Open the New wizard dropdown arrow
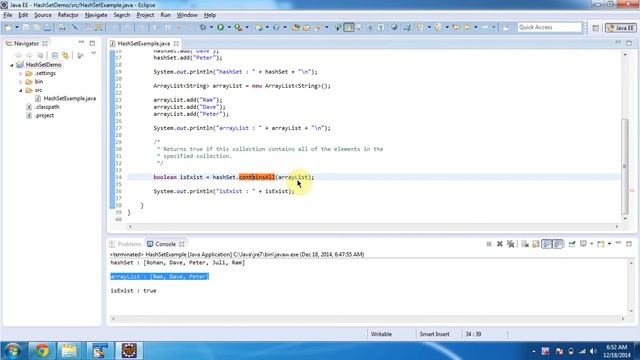Viewport: 640px width, 360px height. (17, 27)
